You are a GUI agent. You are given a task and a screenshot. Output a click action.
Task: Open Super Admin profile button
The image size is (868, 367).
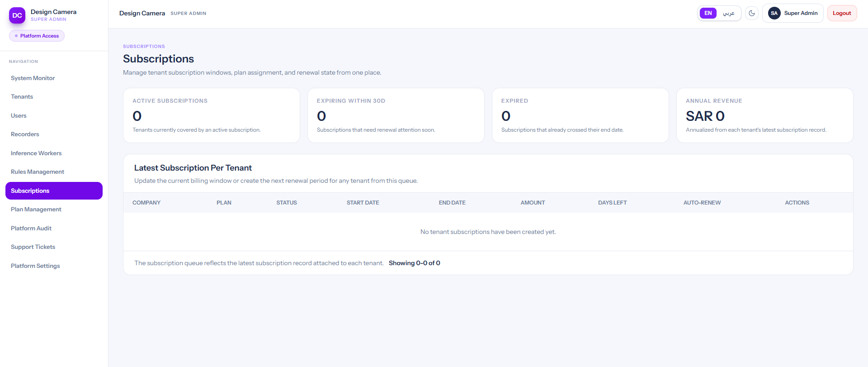click(x=793, y=13)
